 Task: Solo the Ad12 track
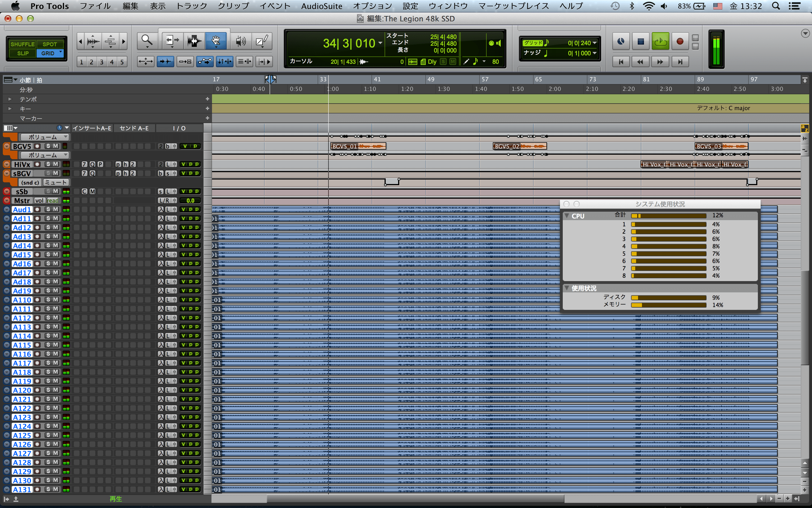(48, 227)
